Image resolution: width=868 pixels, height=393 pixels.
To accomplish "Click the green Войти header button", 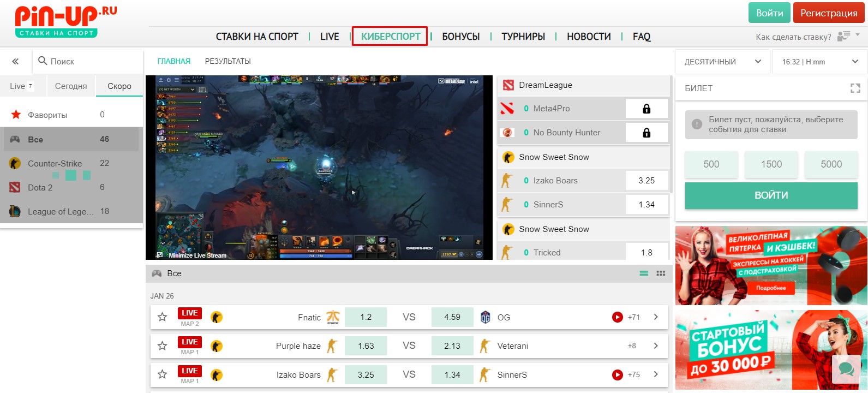I will (769, 13).
